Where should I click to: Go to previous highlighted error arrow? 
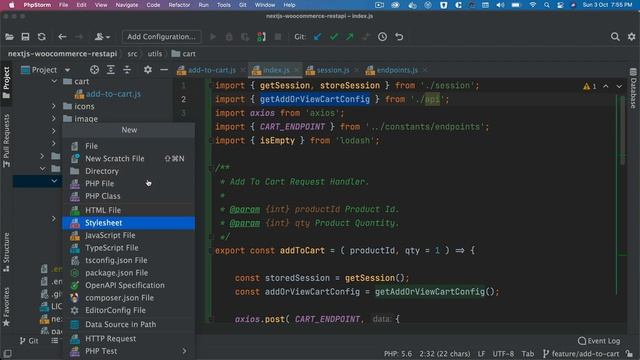coord(606,86)
